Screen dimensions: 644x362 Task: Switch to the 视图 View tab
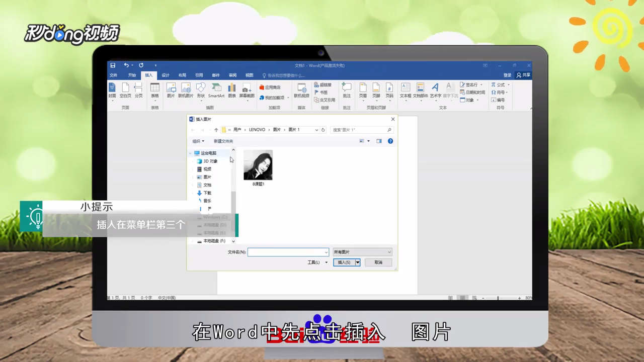pyautogui.click(x=249, y=75)
